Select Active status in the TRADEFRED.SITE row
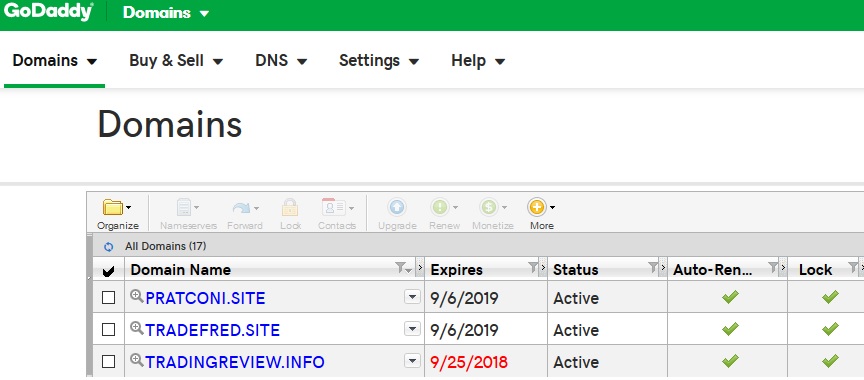Image resolution: width=864 pixels, height=380 pixels. [576, 330]
